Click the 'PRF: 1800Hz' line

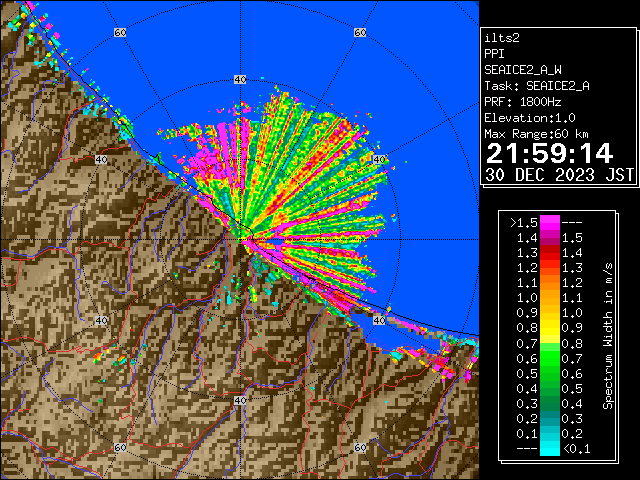point(523,102)
